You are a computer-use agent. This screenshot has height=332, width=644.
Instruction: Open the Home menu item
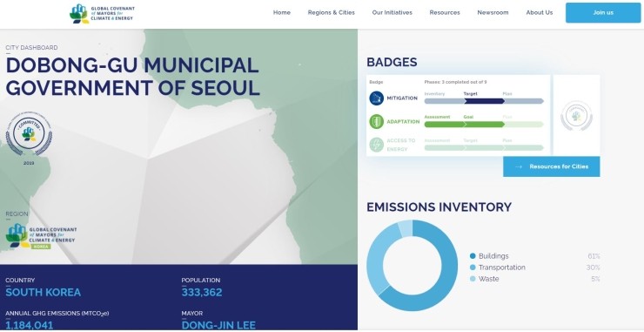(x=282, y=13)
